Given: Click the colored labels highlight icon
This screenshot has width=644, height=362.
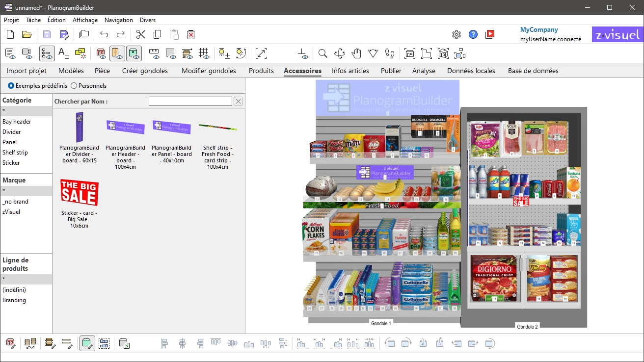Looking at the screenshot, I should tap(80, 53).
